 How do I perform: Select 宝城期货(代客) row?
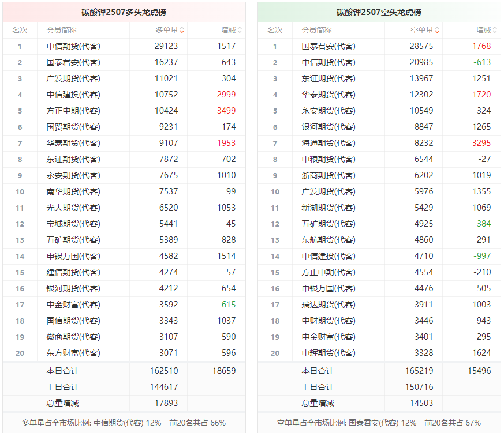124,224
